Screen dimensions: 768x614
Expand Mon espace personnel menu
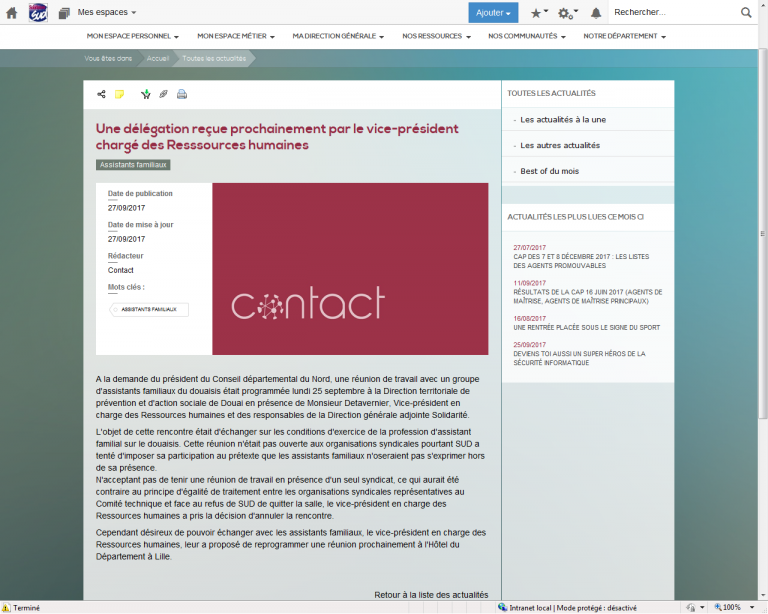click(x=133, y=36)
